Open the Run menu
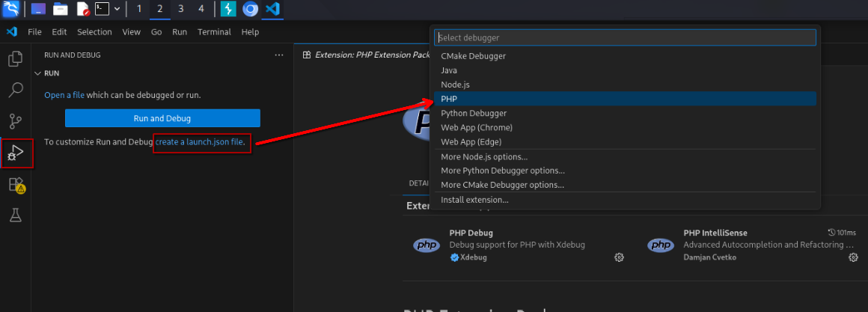The height and width of the screenshot is (312, 868). (x=180, y=32)
